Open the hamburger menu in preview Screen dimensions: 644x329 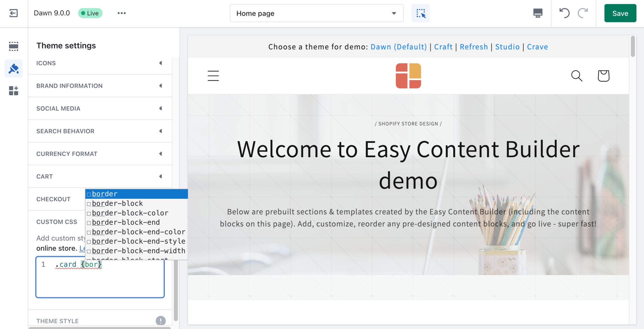pyautogui.click(x=213, y=76)
